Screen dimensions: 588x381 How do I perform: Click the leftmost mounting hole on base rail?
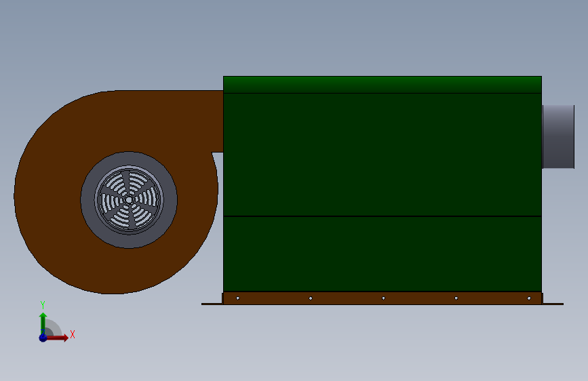[x=238, y=298]
